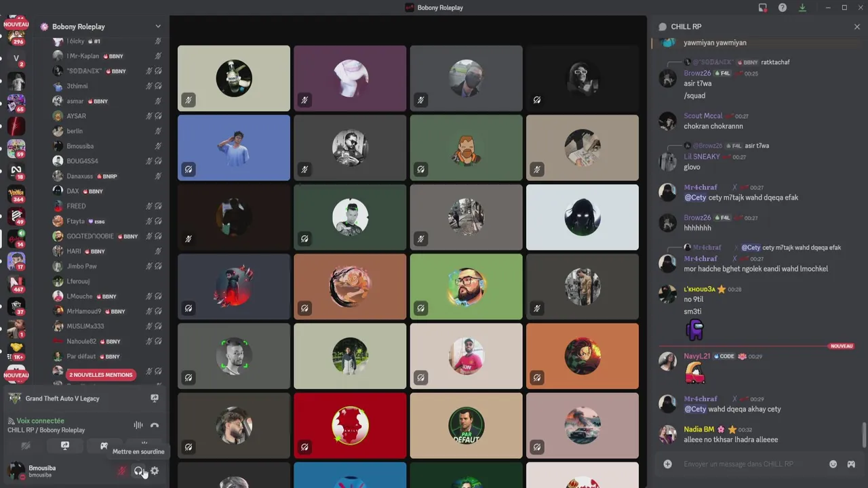Click 'Voix connectée' status text
868x488 pixels.
pyautogui.click(x=40, y=421)
